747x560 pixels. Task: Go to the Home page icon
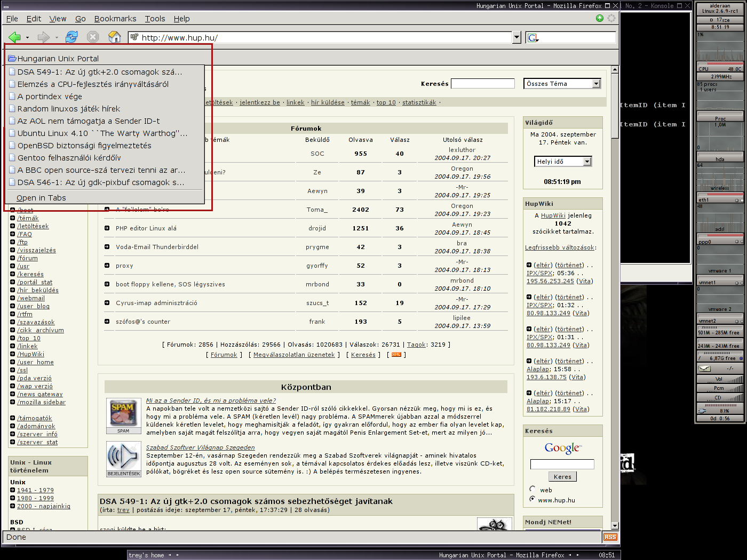115,37
